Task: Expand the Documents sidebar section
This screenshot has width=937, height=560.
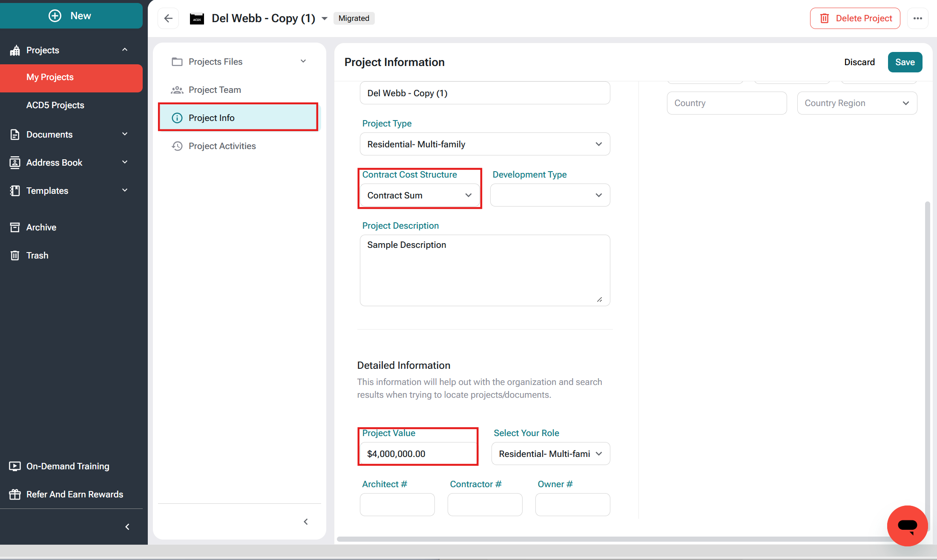Action: tap(125, 134)
